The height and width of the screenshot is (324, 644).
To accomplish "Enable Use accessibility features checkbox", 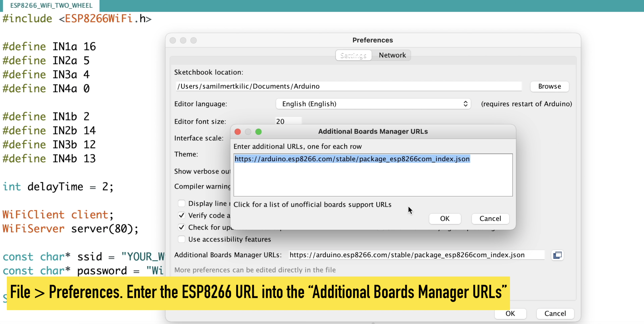I will click(182, 239).
